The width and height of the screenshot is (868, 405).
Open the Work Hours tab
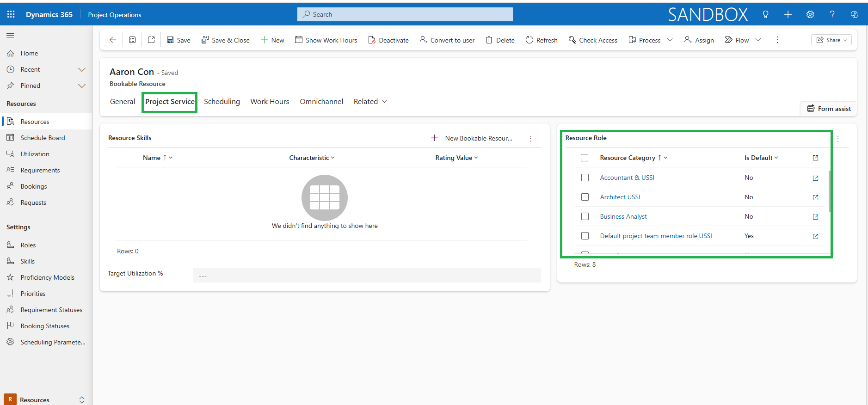coord(270,102)
